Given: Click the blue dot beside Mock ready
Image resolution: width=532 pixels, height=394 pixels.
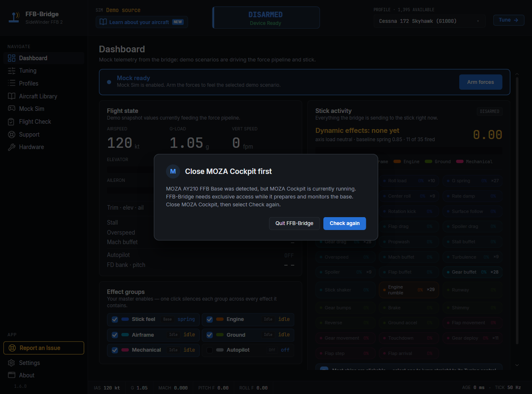Looking at the screenshot, I should point(109,82).
